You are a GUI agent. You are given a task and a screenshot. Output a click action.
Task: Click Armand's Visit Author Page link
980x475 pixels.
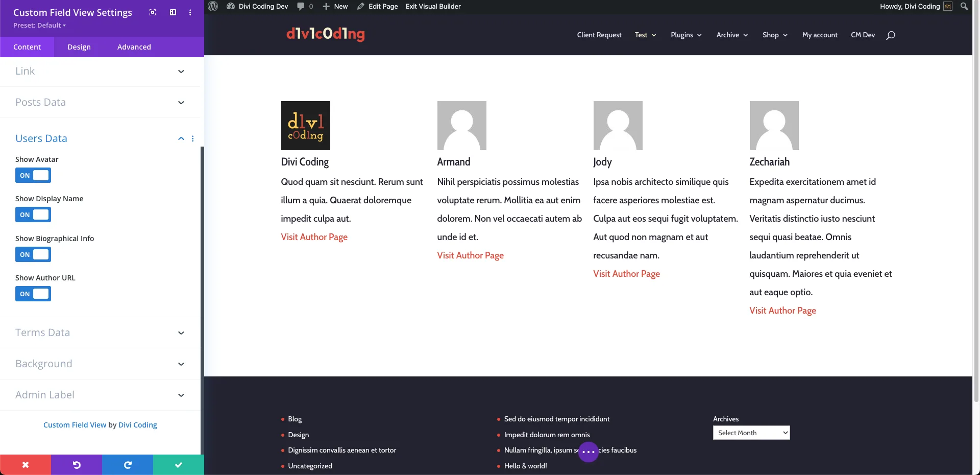[470, 255]
